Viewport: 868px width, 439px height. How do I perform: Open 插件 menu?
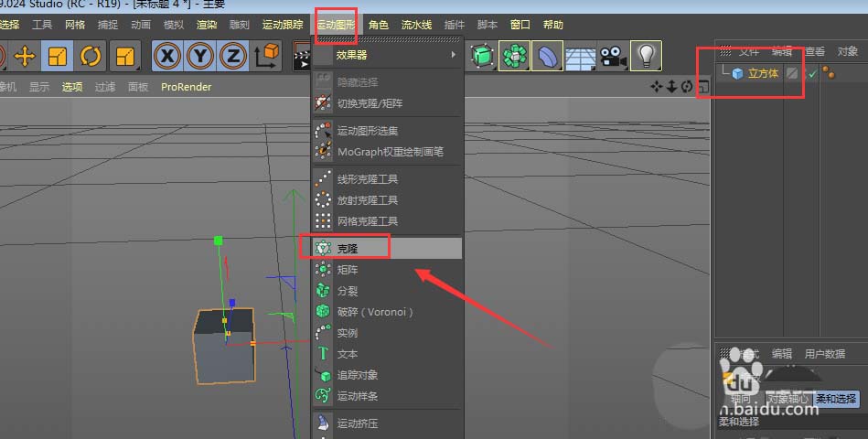[x=455, y=25]
